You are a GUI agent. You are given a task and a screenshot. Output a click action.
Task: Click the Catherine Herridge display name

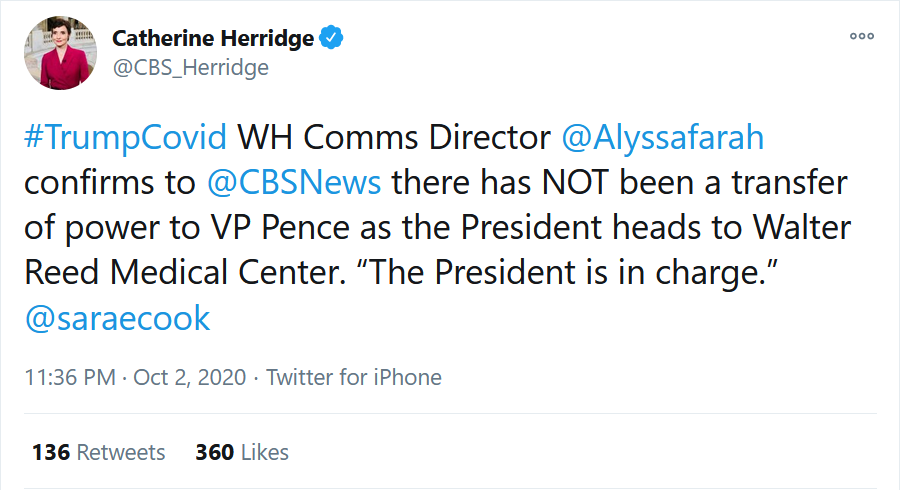click(x=213, y=38)
